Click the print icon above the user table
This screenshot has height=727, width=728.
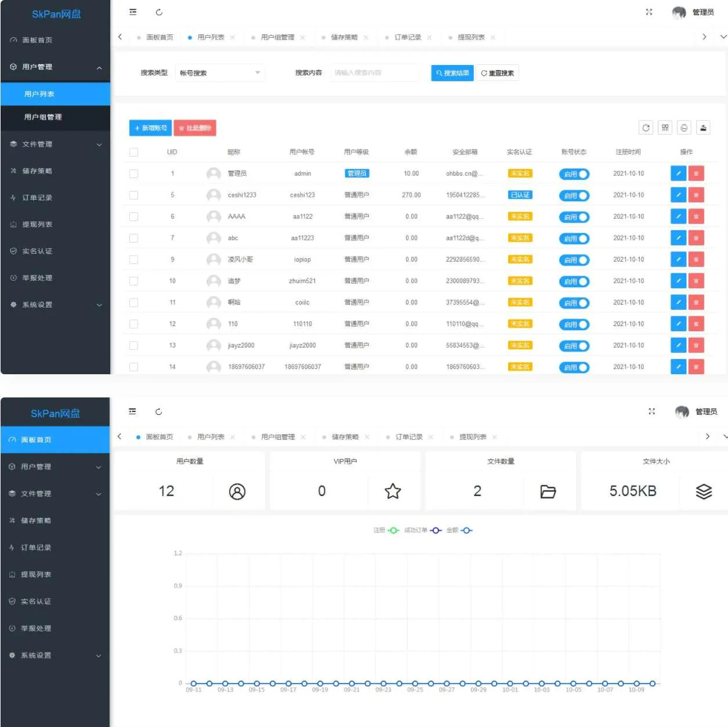[x=684, y=128]
